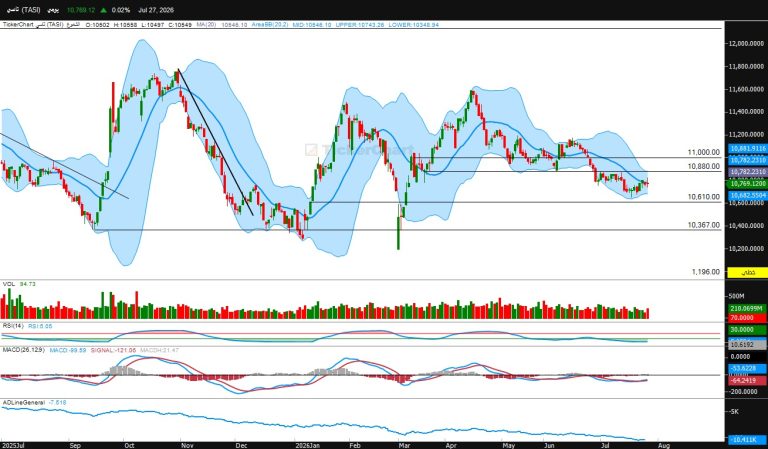Click the yellow linear scale button
Image resolution: width=768 pixels, height=449 pixels.
[747, 272]
